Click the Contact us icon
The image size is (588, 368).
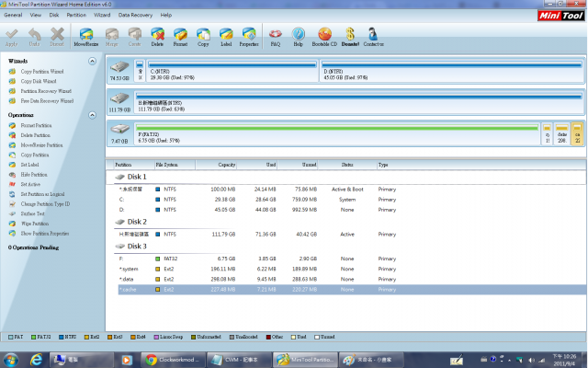pyautogui.click(x=373, y=37)
